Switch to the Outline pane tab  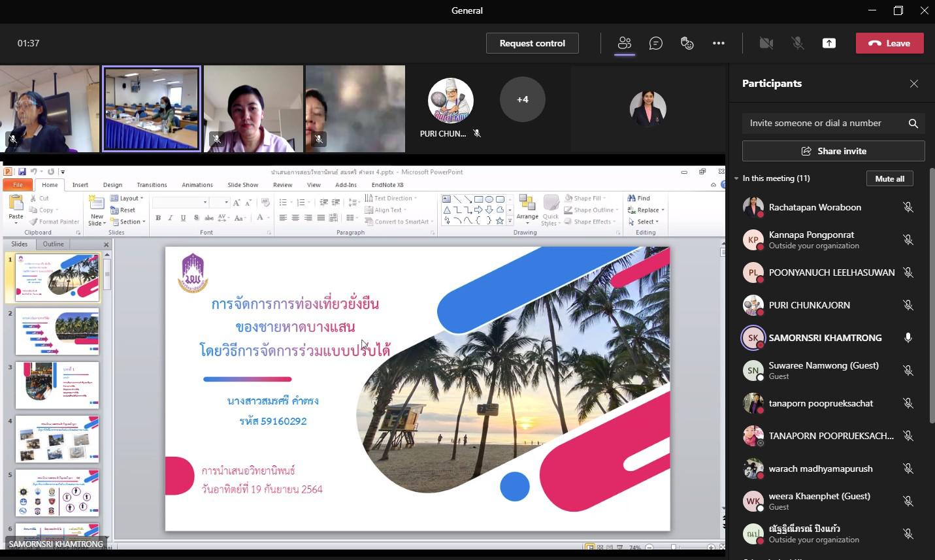pos(54,244)
